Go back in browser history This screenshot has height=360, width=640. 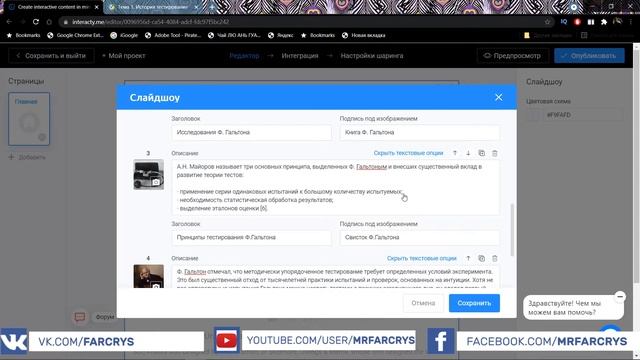[9, 22]
